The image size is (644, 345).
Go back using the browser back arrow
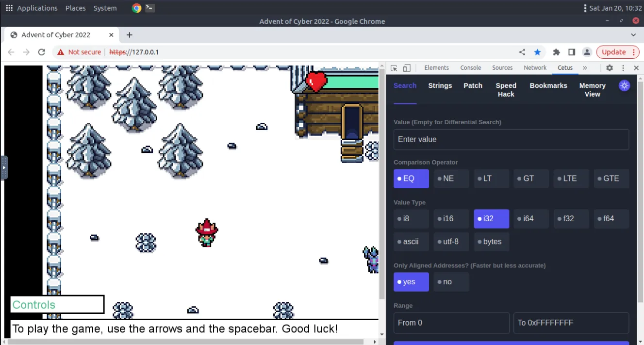click(x=11, y=52)
